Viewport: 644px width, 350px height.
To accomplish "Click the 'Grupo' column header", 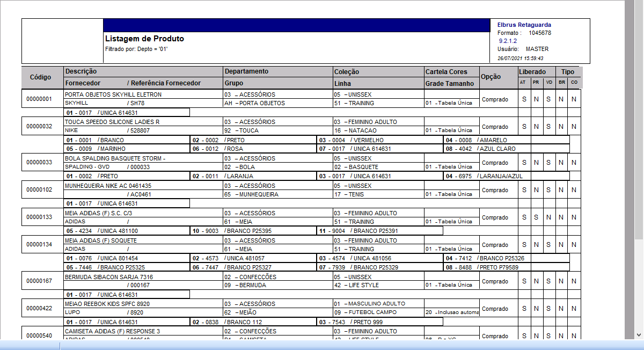I will [234, 83].
